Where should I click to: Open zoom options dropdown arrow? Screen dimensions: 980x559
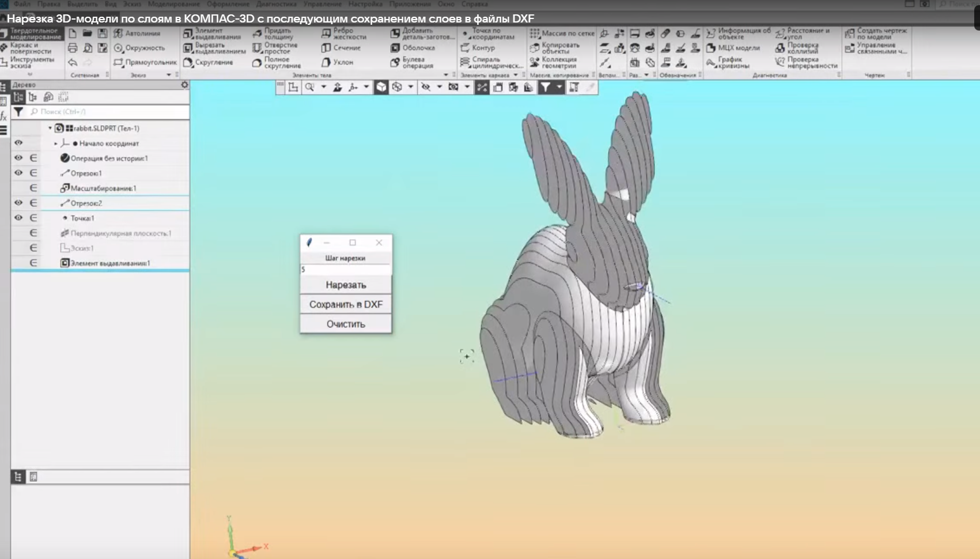pos(323,87)
